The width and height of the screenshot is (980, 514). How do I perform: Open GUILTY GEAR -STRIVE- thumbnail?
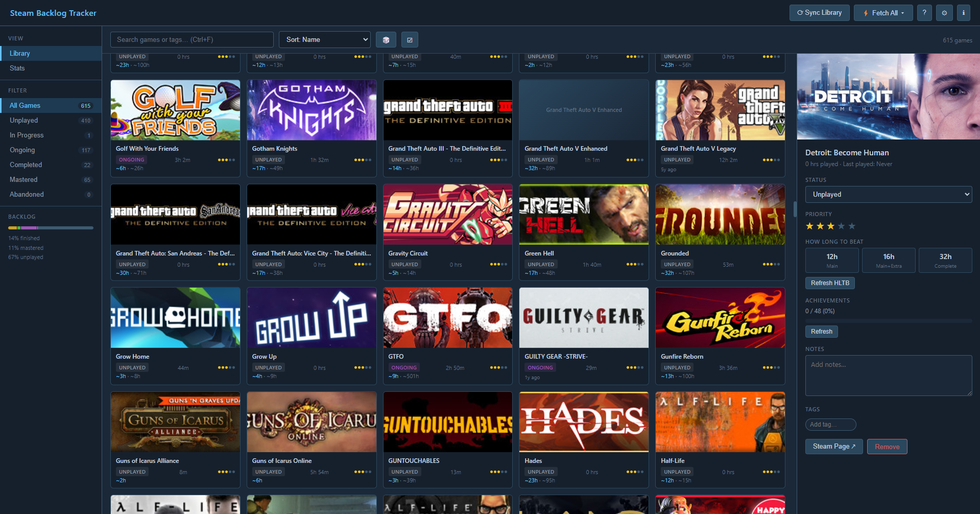(584, 318)
